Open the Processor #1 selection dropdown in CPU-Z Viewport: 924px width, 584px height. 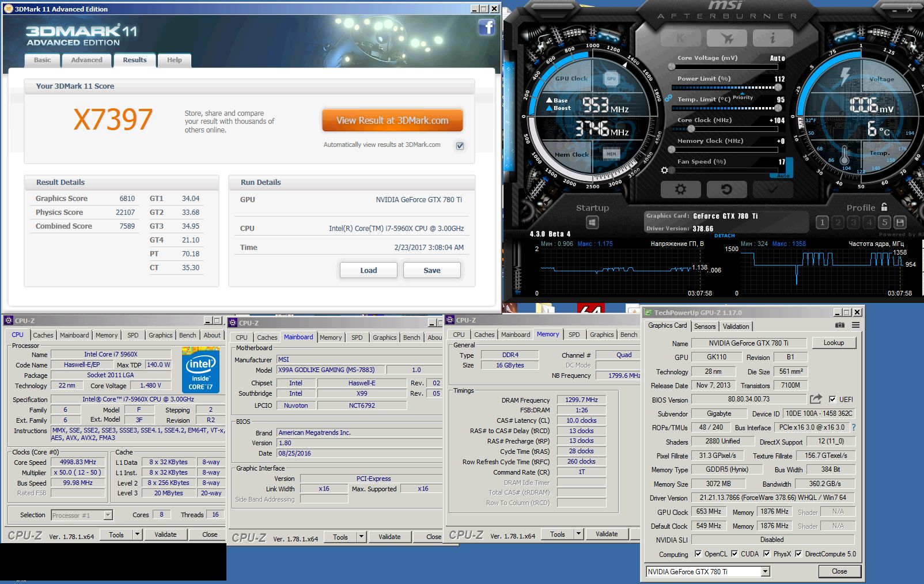(x=108, y=515)
